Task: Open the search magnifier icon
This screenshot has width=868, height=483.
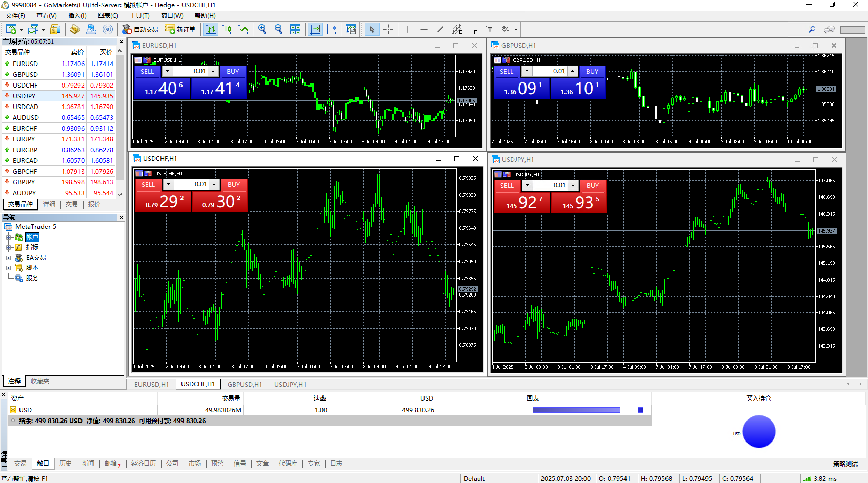Action: [x=812, y=29]
